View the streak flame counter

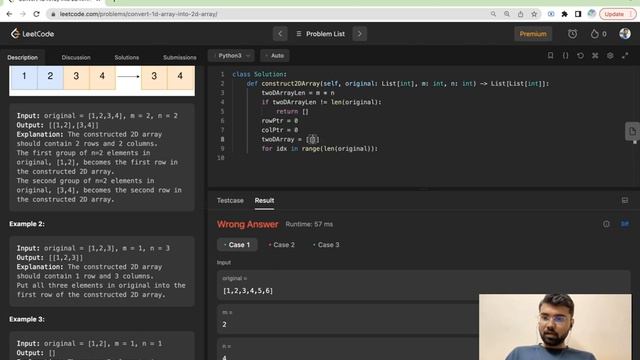598,34
